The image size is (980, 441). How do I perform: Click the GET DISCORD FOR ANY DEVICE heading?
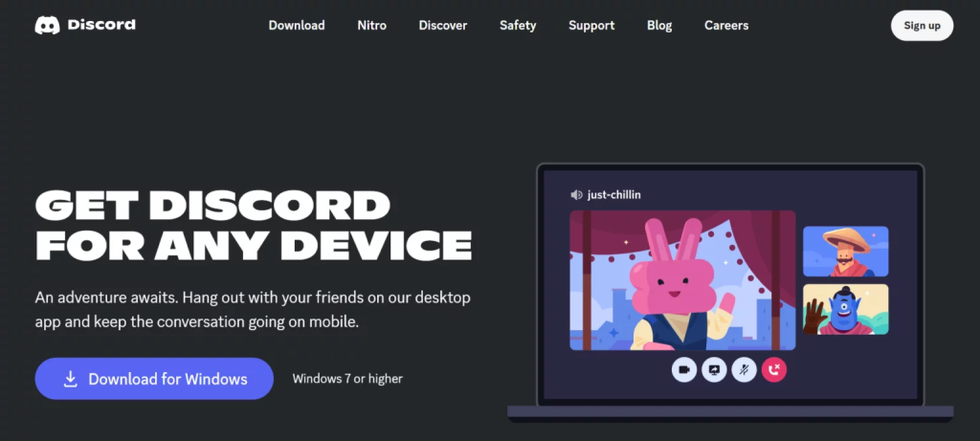[253, 226]
